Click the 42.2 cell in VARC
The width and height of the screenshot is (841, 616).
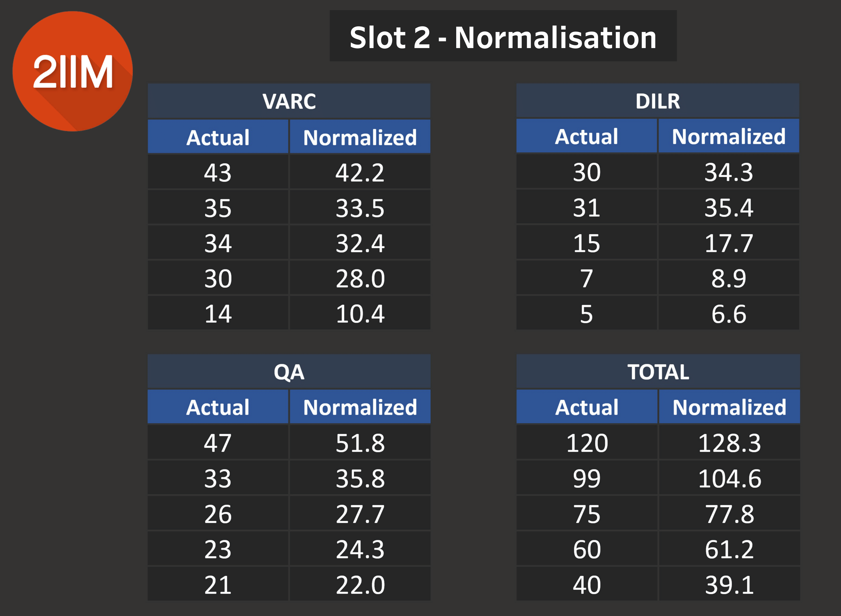360,172
